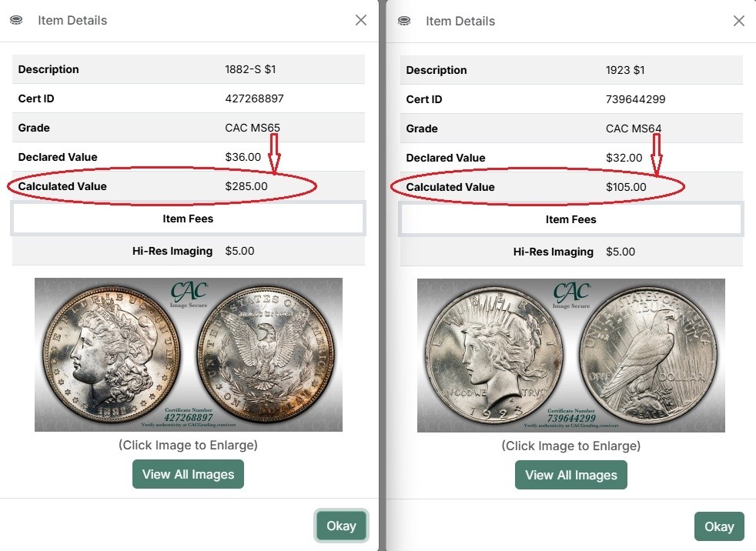Click the $105.00 calculated value
Screen dimensions: 756x551
[626, 187]
